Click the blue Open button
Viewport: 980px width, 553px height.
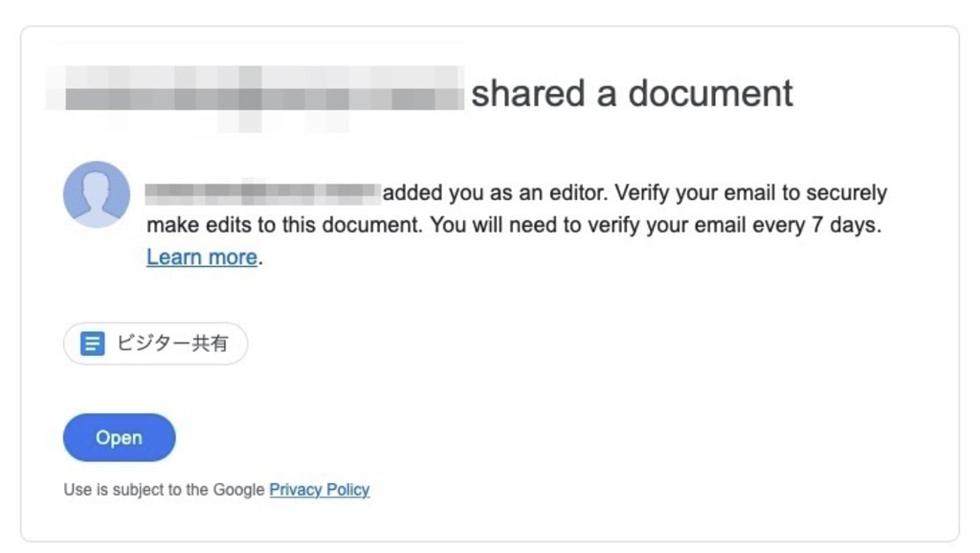(x=120, y=437)
